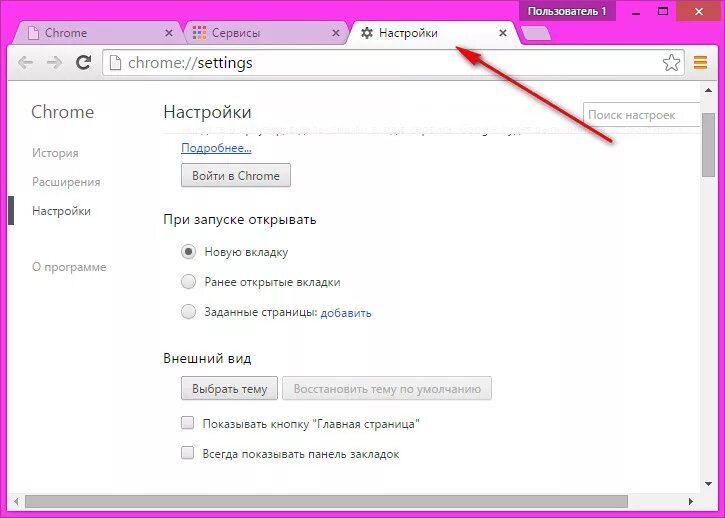The width and height of the screenshot is (725, 518).
Task: Select the Настройки tab
Action: (434, 33)
